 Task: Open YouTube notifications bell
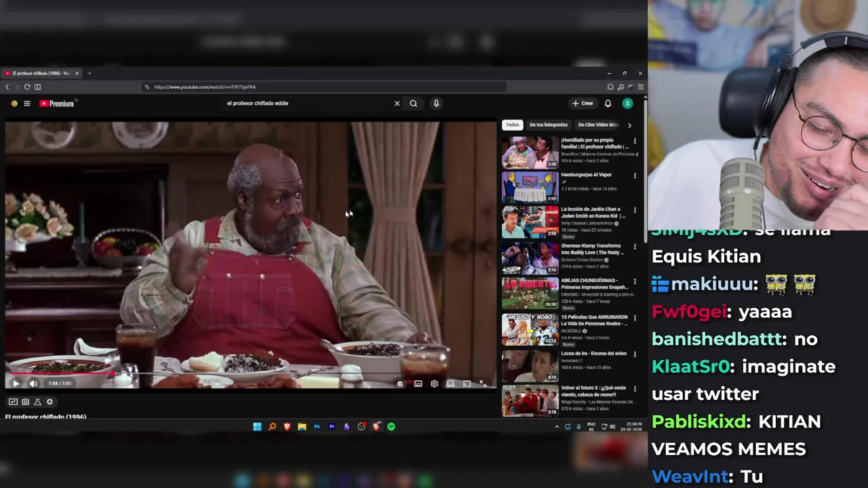click(x=608, y=103)
